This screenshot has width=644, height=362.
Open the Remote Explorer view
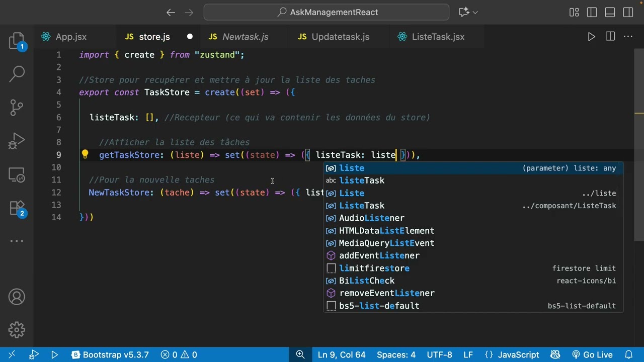(17, 174)
